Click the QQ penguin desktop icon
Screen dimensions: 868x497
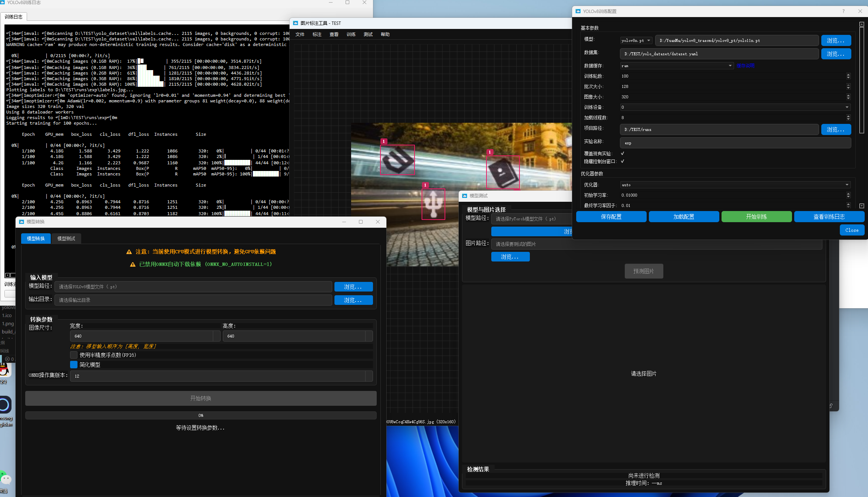coord(4,371)
